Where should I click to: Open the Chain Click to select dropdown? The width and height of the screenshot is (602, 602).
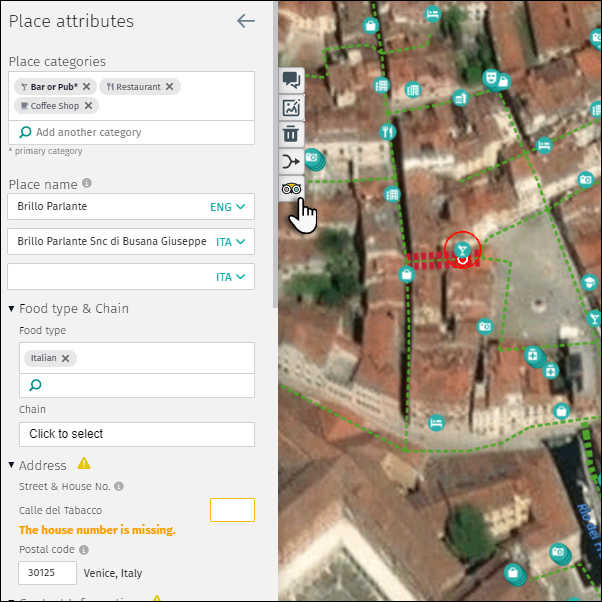click(x=137, y=434)
